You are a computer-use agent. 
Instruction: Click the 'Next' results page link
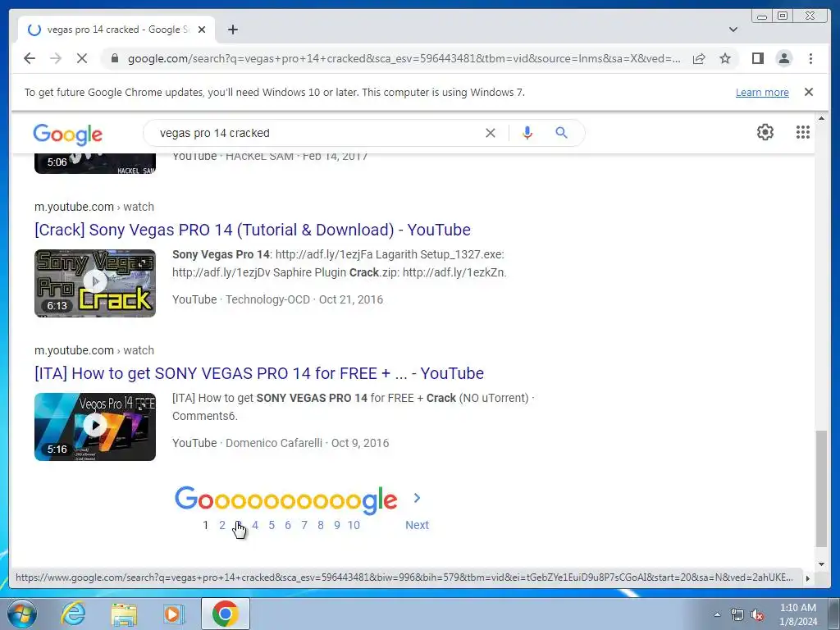[x=417, y=525]
